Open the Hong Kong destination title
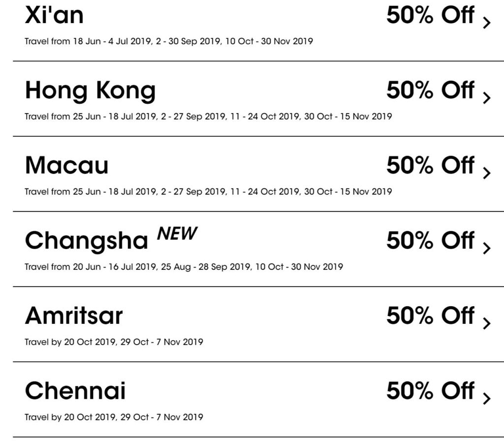 (x=90, y=91)
